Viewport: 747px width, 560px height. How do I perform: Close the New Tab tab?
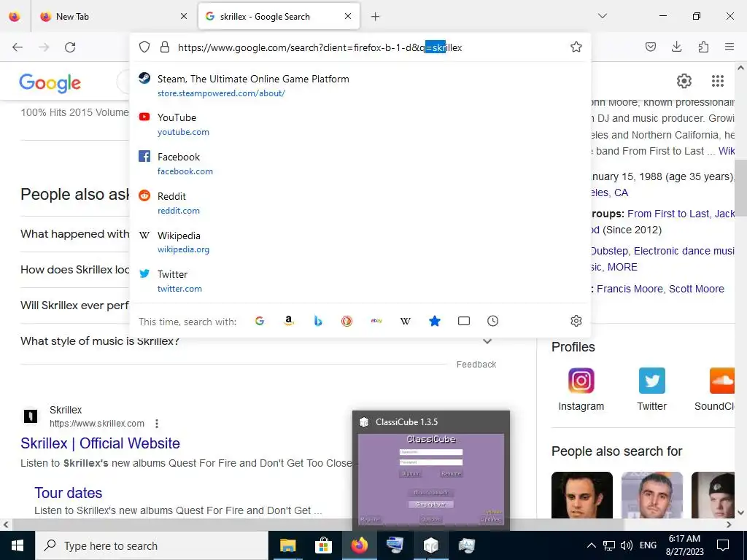[x=183, y=17]
